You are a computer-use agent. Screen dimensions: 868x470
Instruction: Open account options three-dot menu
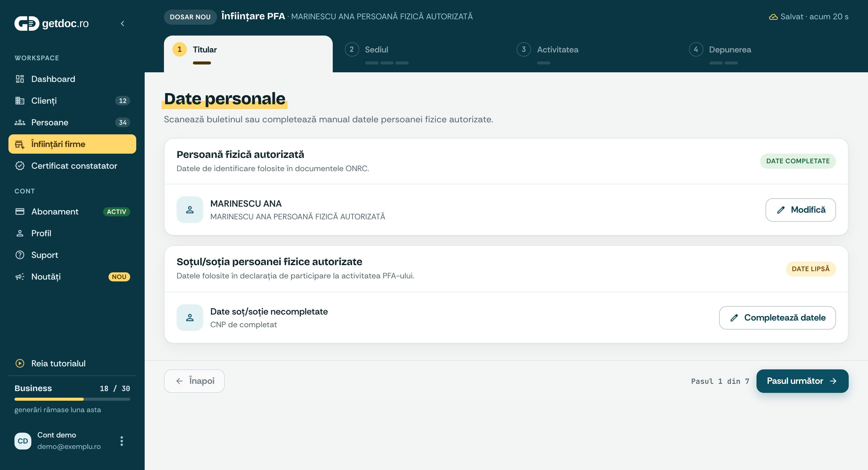tap(122, 441)
